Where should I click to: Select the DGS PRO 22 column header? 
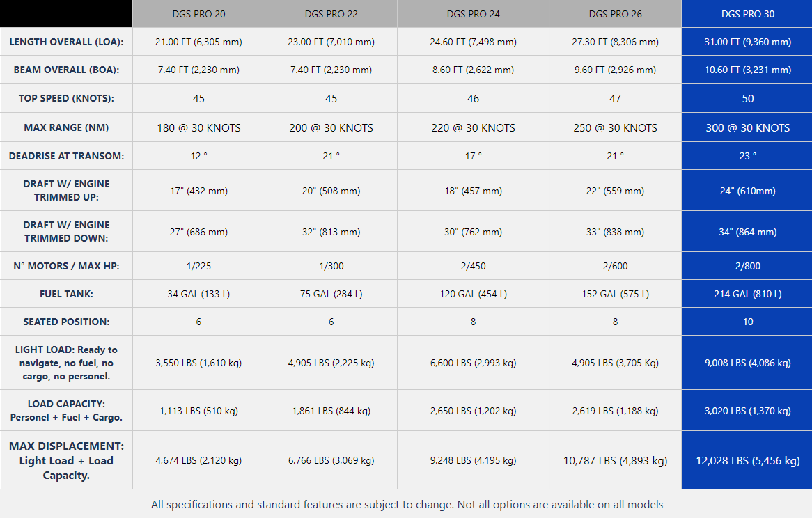pyautogui.click(x=331, y=14)
